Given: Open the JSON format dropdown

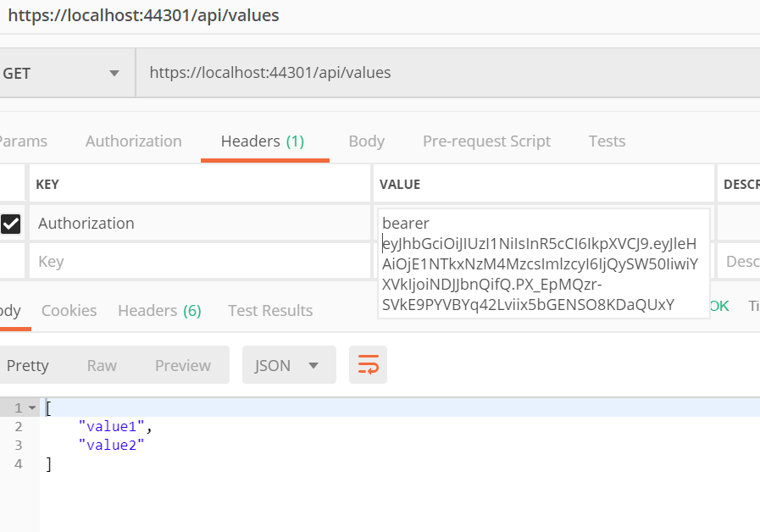Looking at the screenshot, I should click(x=288, y=365).
